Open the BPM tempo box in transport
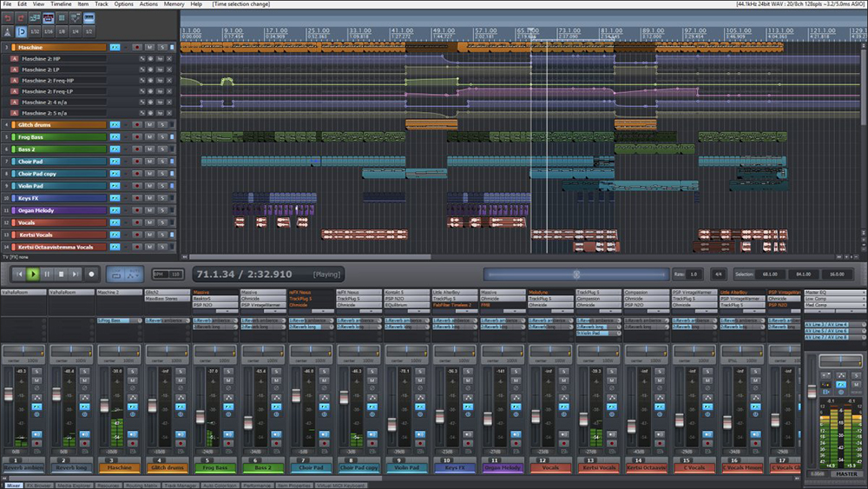 pyautogui.click(x=170, y=274)
